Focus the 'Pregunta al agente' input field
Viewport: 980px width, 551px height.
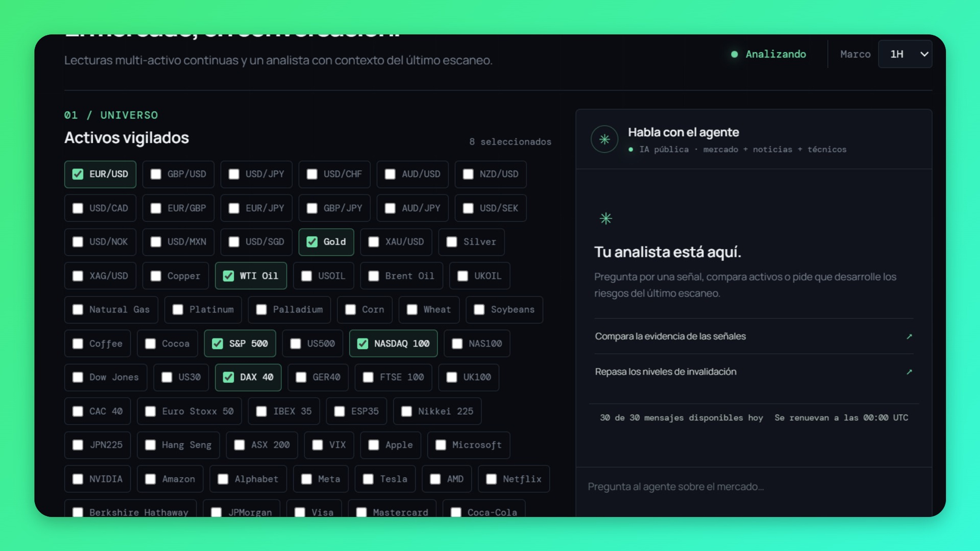click(754, 487)
